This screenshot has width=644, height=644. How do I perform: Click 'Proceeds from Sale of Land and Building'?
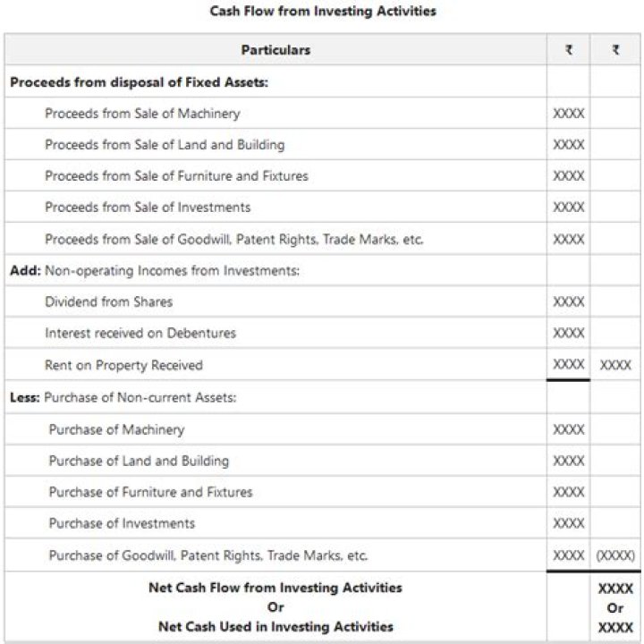(165, 145)
